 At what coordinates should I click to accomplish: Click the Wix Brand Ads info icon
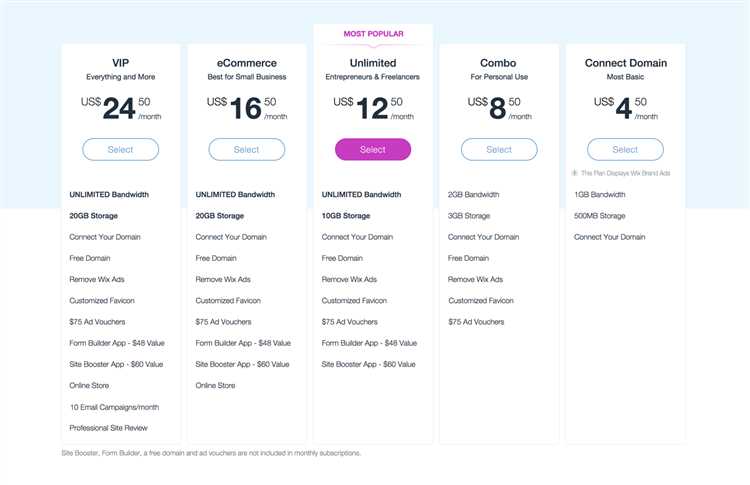[574, 173]
